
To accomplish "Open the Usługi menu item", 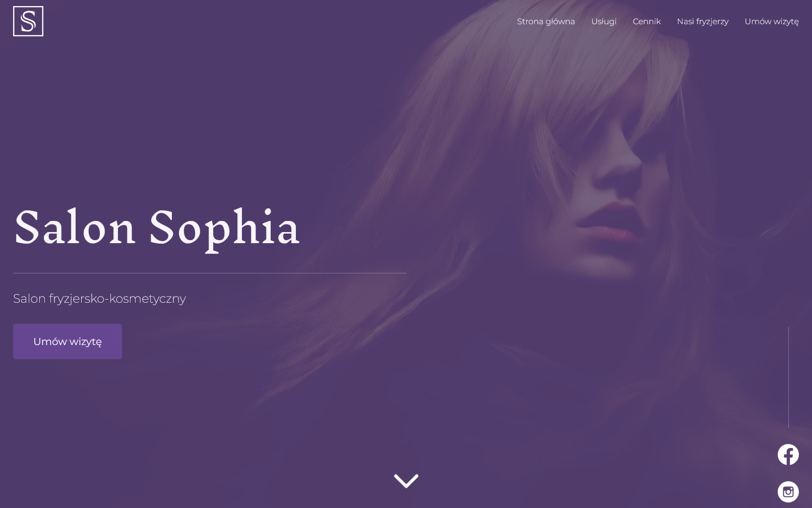I will pyautogui.click(x=604, y=21).
